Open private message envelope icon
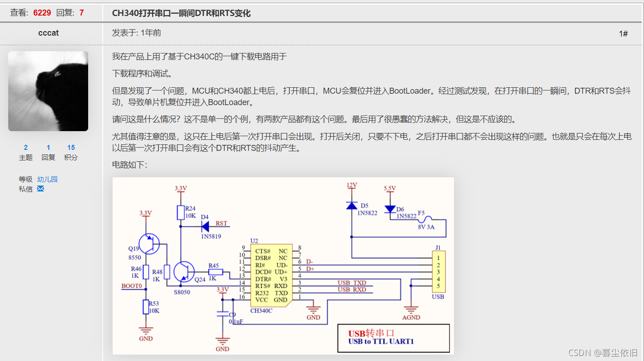 point(40,189)
